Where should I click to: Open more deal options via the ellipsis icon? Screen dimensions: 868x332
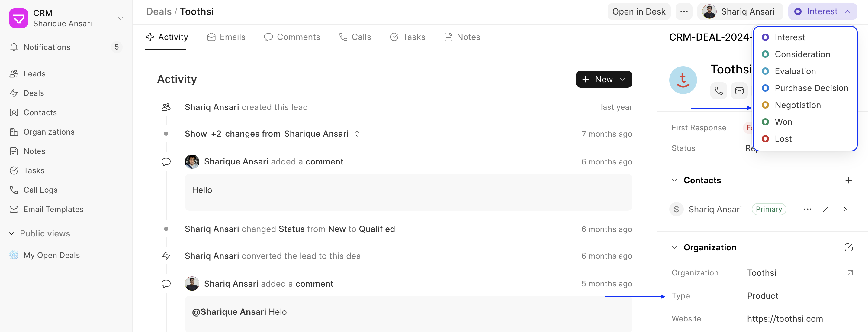point(684,11)
